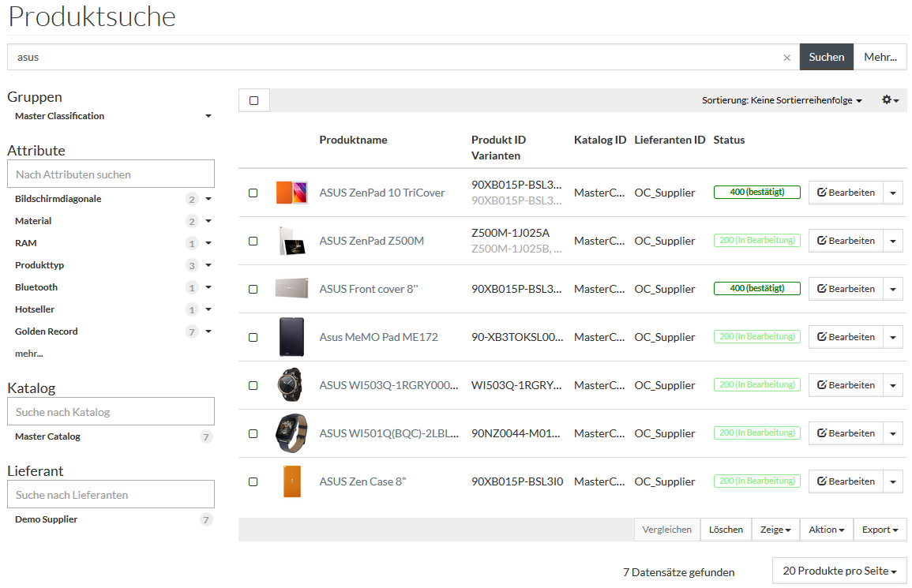Edit ASUS ZenPad Z500M via Bearbeiten
912x588 pixels.
[x=846, y=241]
